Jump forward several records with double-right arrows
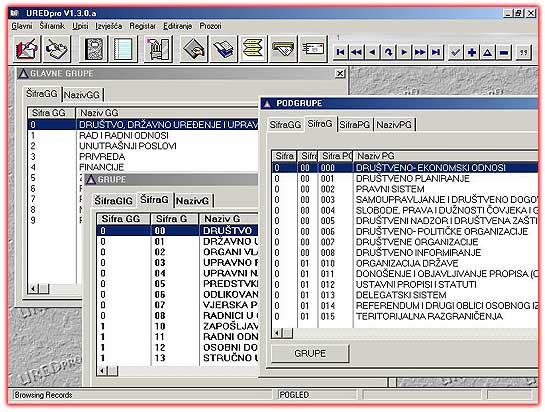The width and height of the screenshot is (545, 412). pos(420,52)
